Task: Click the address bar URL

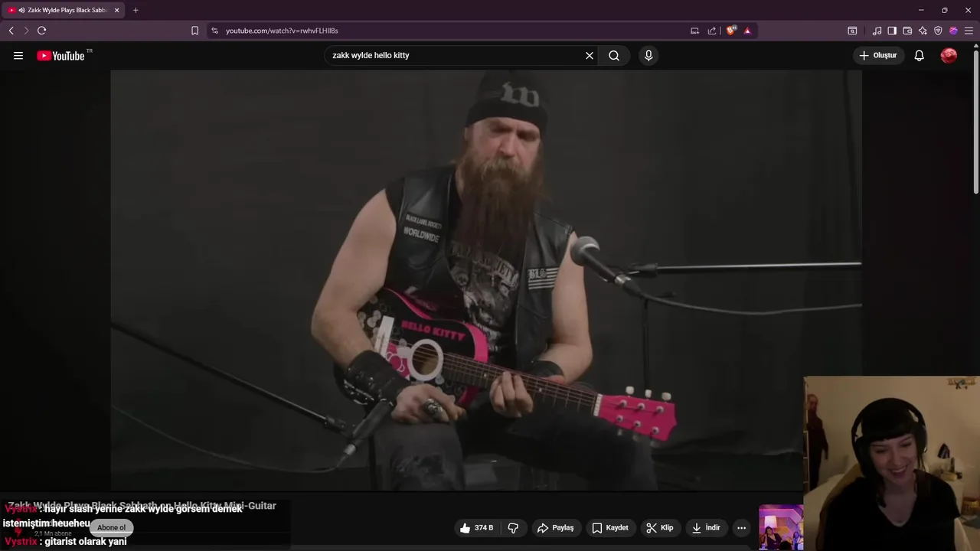Action: tap(282, 31)
